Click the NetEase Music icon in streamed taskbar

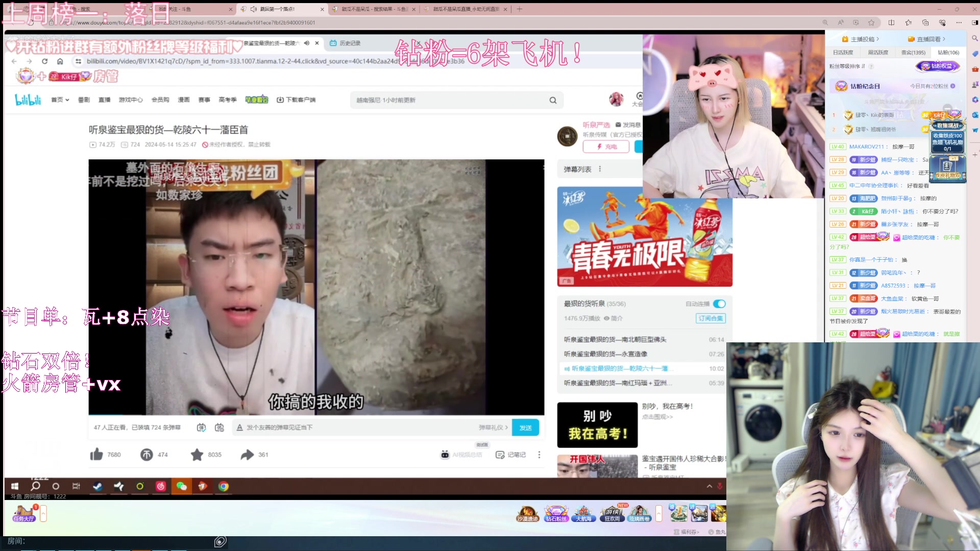(x=161, y=486)
